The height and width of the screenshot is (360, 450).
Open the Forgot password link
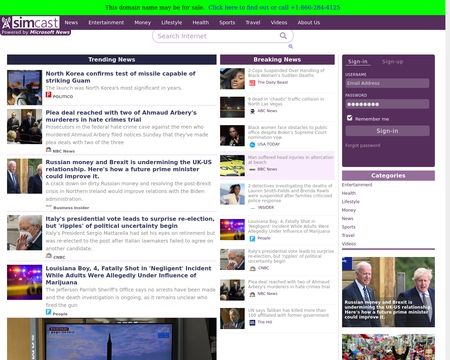[363, 145]
